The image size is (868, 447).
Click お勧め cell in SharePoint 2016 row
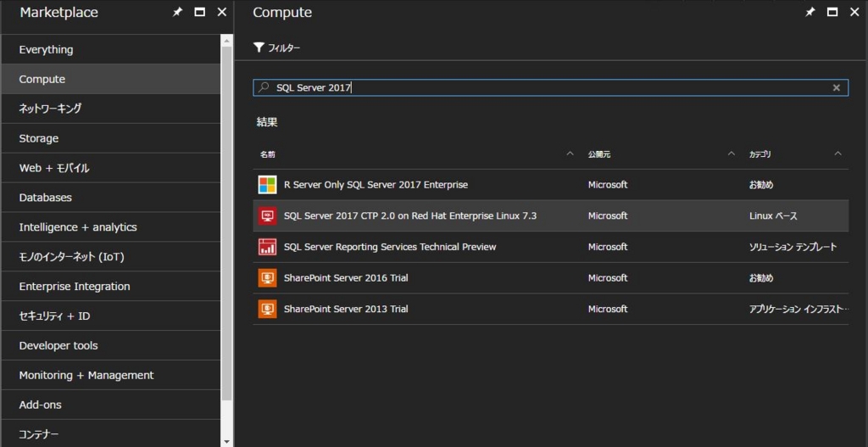point(761,277)
